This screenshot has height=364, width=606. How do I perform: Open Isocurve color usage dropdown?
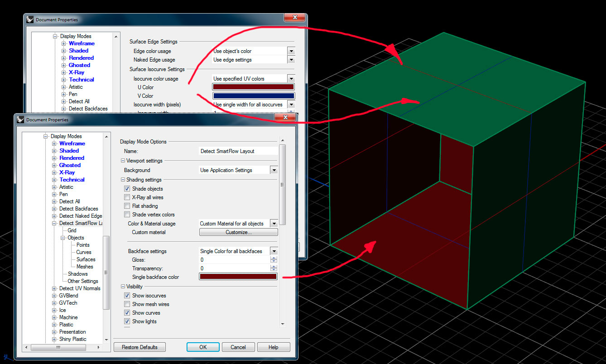[x=291, y=79]
